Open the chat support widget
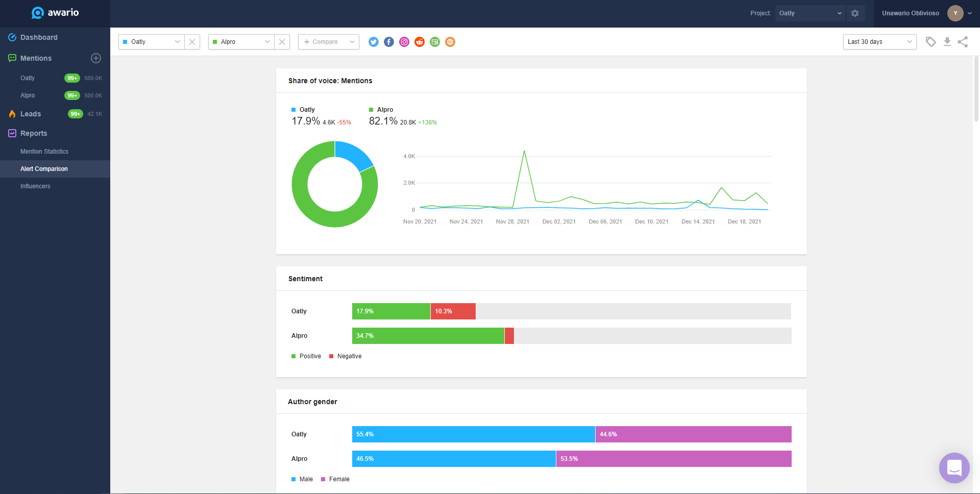The width and height of the screenshot is (980, 494). pos(954,468)
